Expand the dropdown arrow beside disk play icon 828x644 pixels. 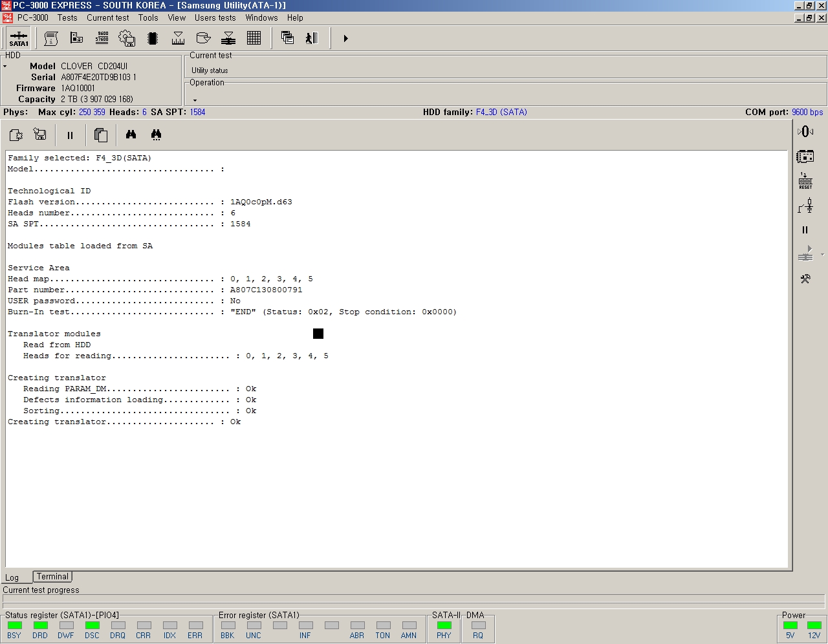(x=822, y=255)
